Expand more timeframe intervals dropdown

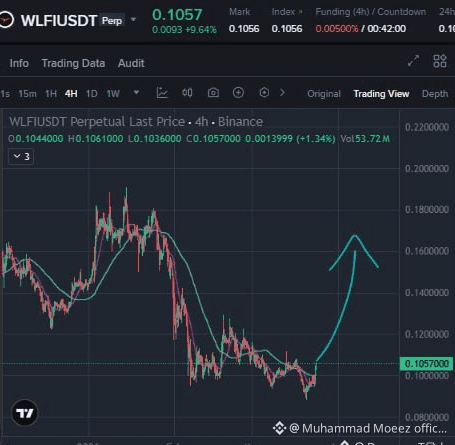(x=136, y=92)
